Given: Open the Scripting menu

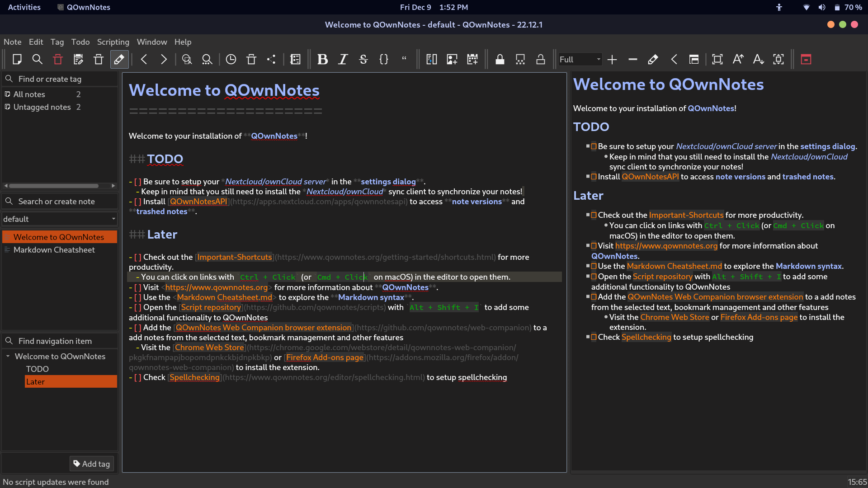Looking at the screenshot, I should point(113,42).
